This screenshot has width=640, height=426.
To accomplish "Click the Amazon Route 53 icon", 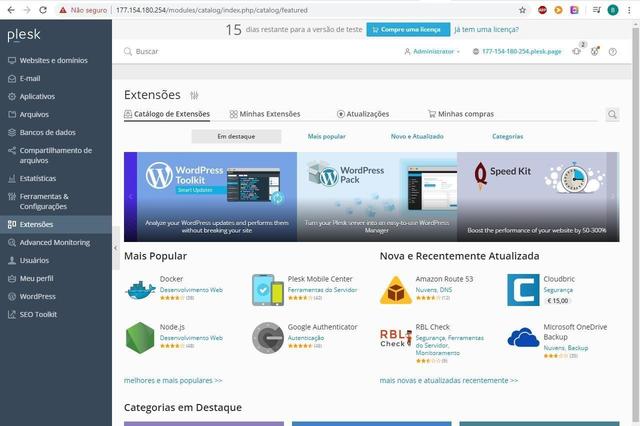I will [396, 290].
